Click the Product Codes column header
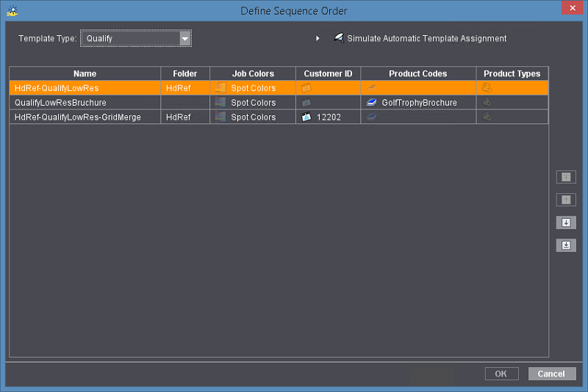This screenshot has height=392, width=588. tap(418, 73)
